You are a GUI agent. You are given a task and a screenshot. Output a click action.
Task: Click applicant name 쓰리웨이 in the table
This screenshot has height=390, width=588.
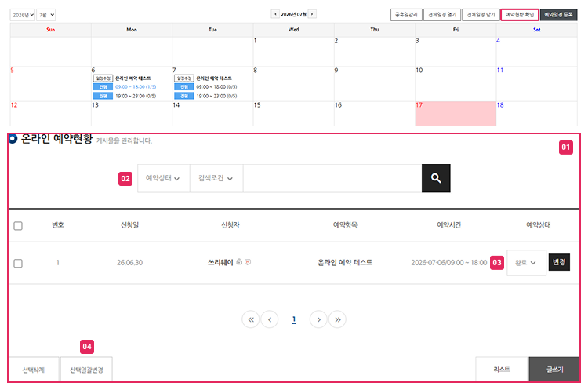point(220,262)
